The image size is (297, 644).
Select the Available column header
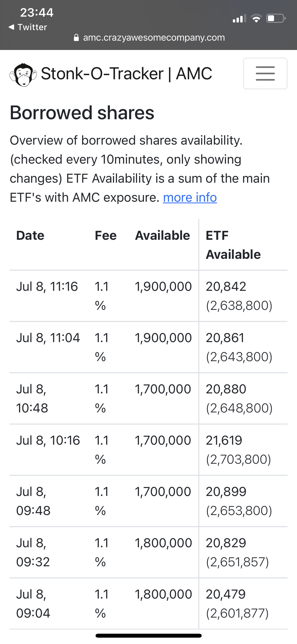pyautogui.click(x=162, y=236)
